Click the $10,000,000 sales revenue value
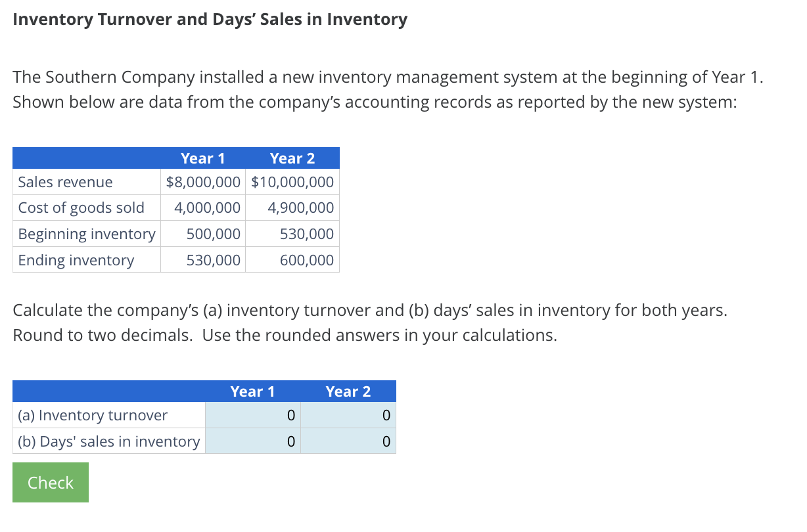The width and height of the screenshot is (807, 532). [292, 182]
